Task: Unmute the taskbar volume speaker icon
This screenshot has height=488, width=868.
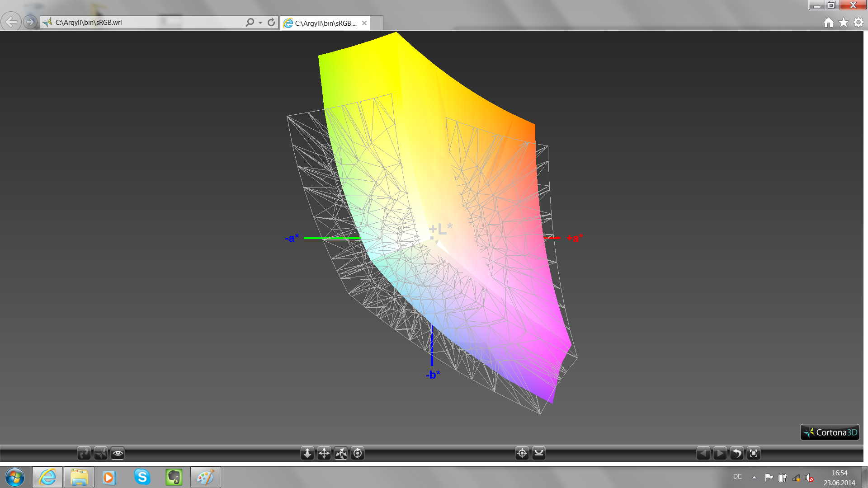Action: tap(810, 478)
